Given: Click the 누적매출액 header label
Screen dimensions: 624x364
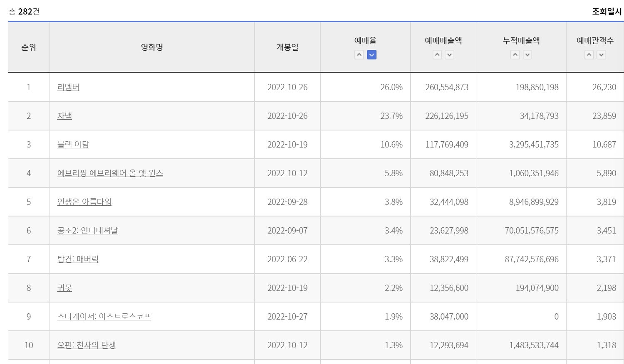Looking at the screenshot, I should click(521, 41).
